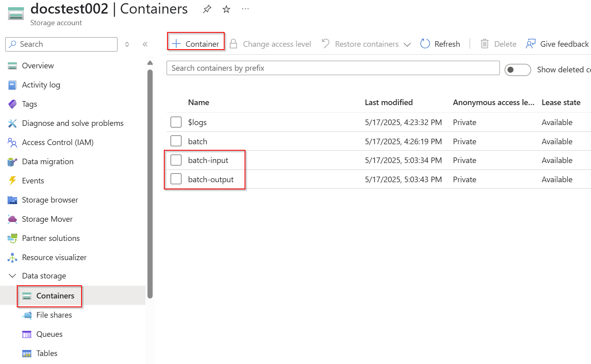Click the Restore containers undo icon
Screen dimensions: 591x364
[x=326, y=43]
